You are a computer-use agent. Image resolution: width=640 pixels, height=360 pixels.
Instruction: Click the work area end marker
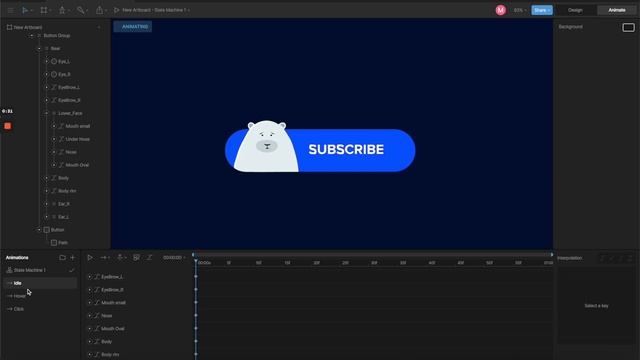click(x=552, y=255)
